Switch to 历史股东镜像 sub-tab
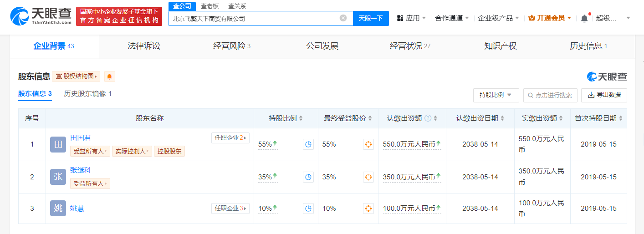 point(87,94)
